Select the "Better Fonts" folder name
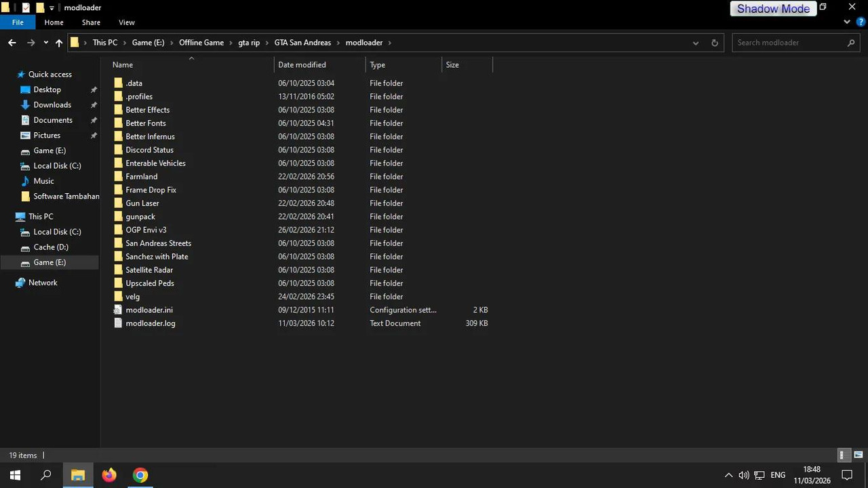The width and height of the screenshot is (868, 488). 146,123
